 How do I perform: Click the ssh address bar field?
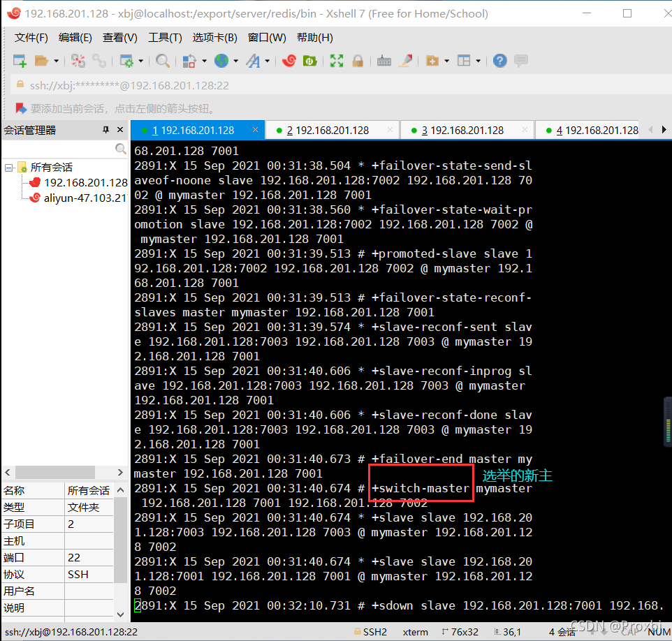[341, 85]
